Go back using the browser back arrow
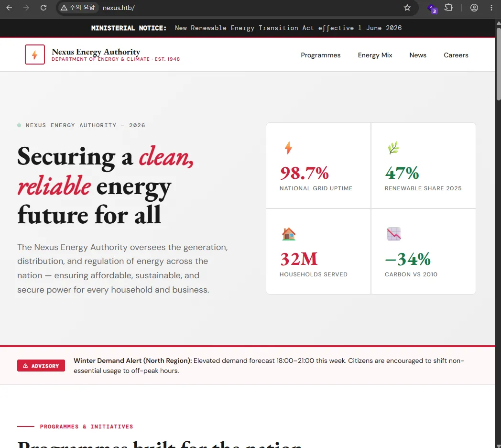This screenshot has height=448, width=501. click(x=9, y=8)
